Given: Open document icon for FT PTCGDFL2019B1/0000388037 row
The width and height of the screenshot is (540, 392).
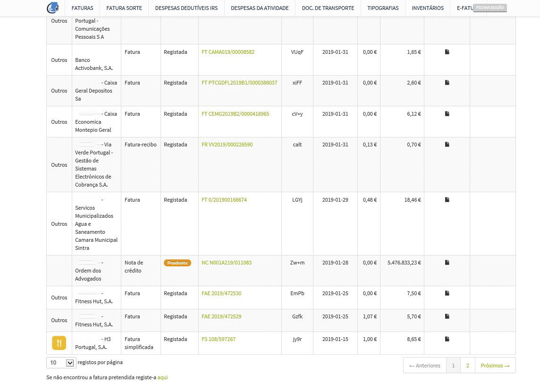Looking at the screenshot, I should [x=447, y=83].
